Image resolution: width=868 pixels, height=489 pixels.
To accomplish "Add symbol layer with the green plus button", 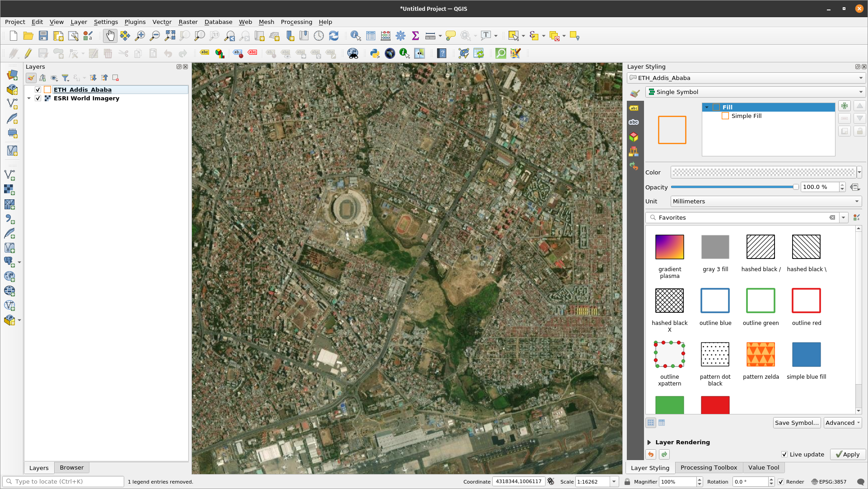I will point(845,106).
